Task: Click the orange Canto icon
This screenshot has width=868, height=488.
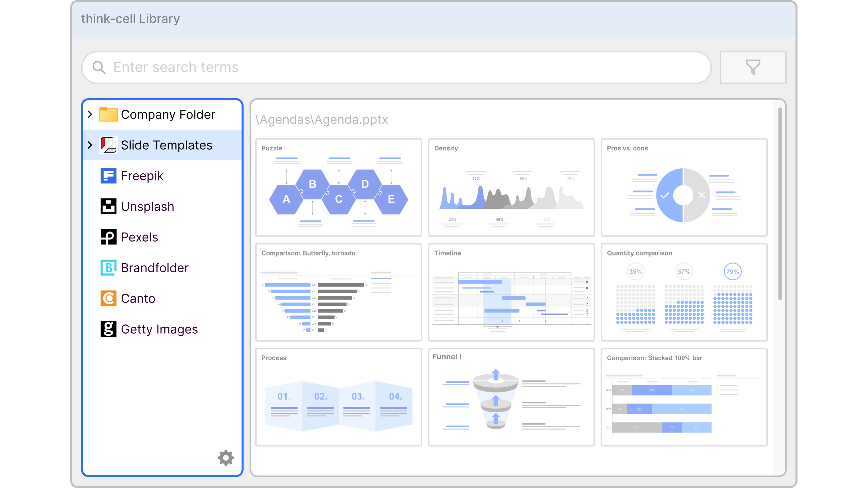Action: (x=108, y=298)
